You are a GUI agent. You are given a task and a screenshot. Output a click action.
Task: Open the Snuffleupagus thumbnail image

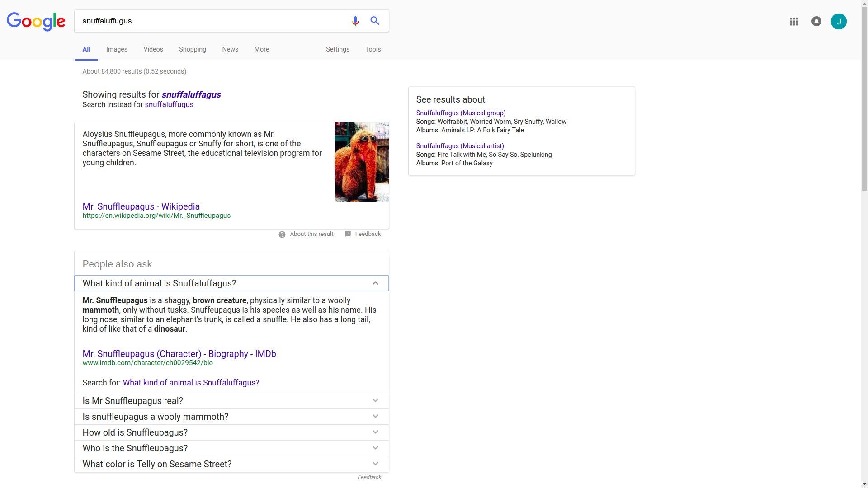coord(362,162)
